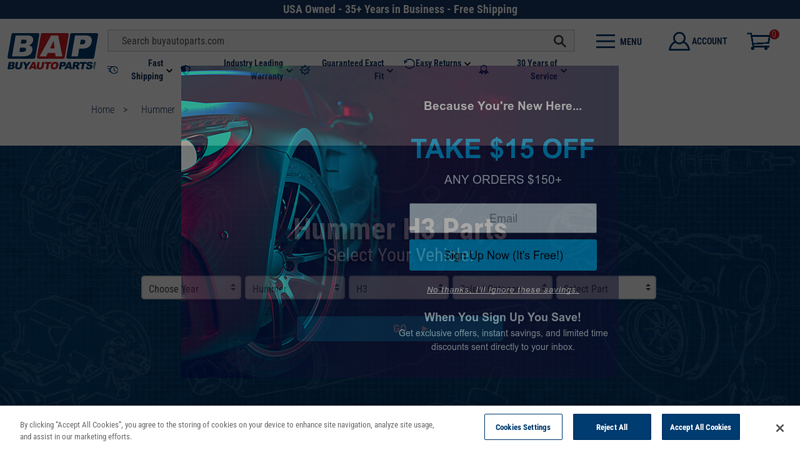Click the search magnifier icon
Screen dimensions: 800x450
(x=560, y=41)
